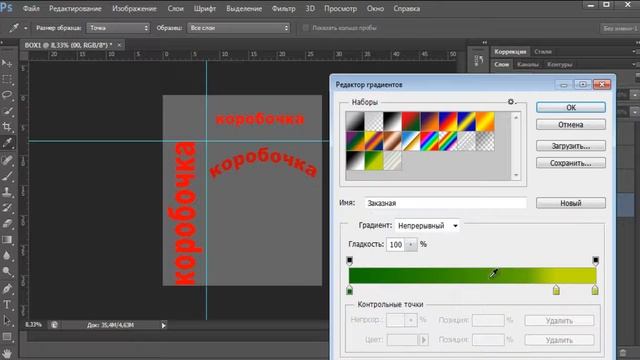Screen dimensions: 640x360
Task: Select the Dodge tool
Action: tap(7, 271)
